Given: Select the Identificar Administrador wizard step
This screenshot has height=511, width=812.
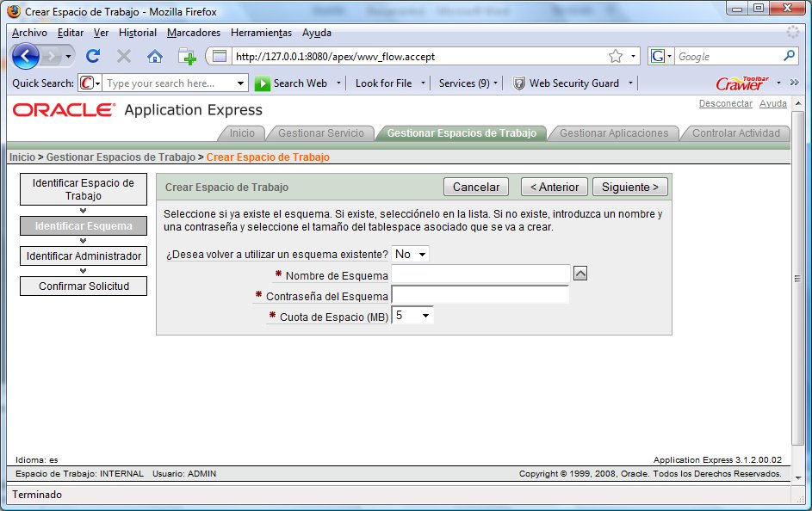Looking at the screenshot, I should [84, 256].
